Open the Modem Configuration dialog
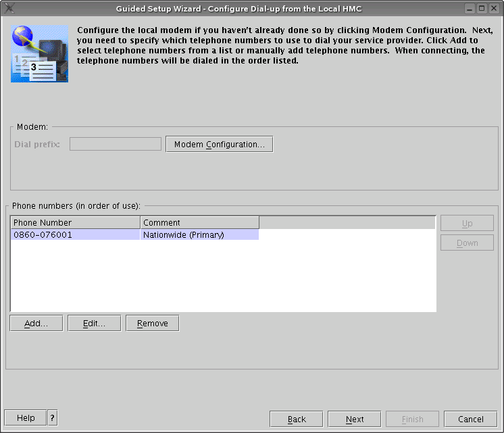 [x=219, y=145]
